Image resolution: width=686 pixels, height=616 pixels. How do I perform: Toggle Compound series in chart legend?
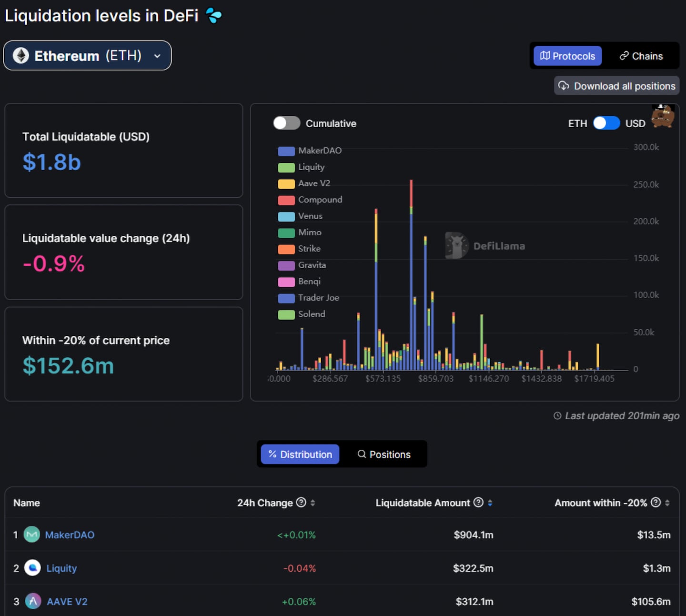[x=310, y=200]
